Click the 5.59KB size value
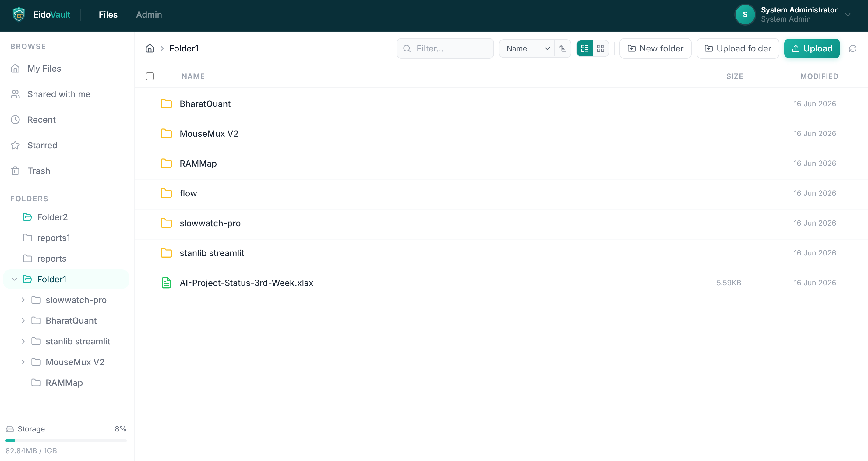The image size is (868, 461). click(729, 283)
